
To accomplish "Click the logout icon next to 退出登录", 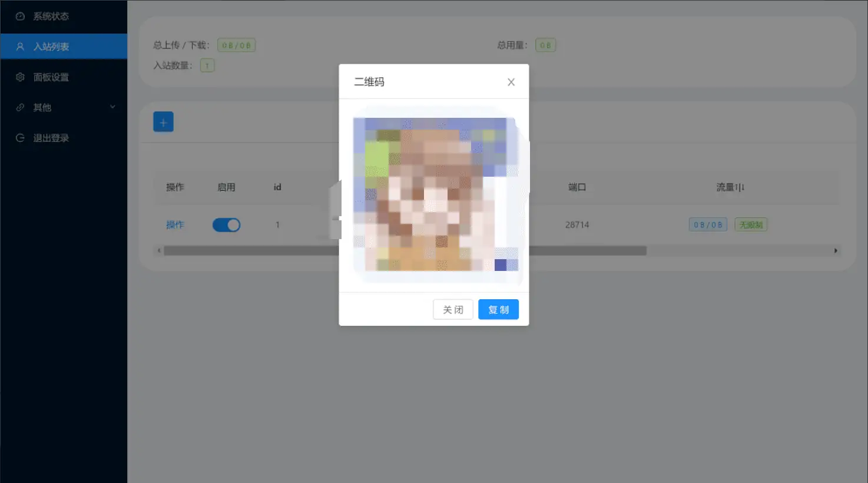I will pos(19,138).
